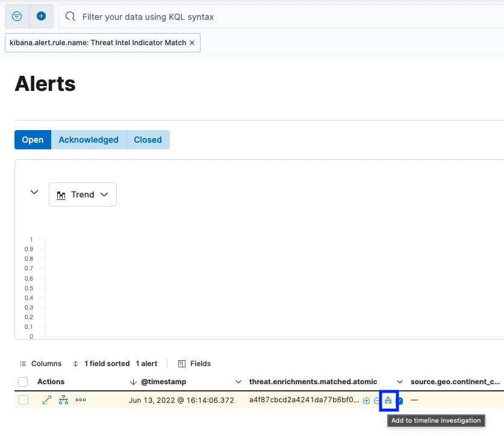
Task: Select the analyze event icon in Actions
Action: tap(63, 399)
